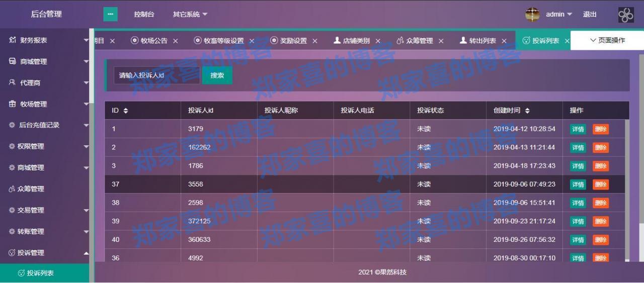Click the 转账管理 gear icon
This screenshot has width=644, height=283.
(x=12, y=232)
